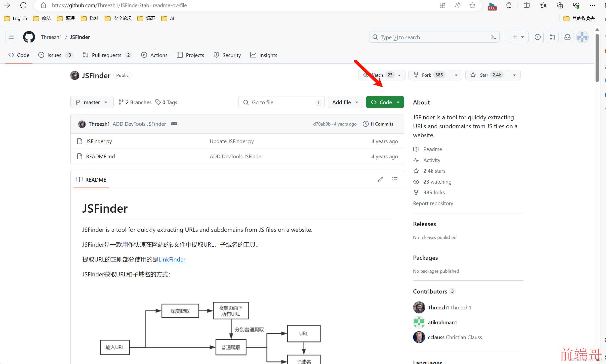The image size is (606, 364).
Task: Open the GitHub hamburger navigation menu
Action: coord(11,37)
